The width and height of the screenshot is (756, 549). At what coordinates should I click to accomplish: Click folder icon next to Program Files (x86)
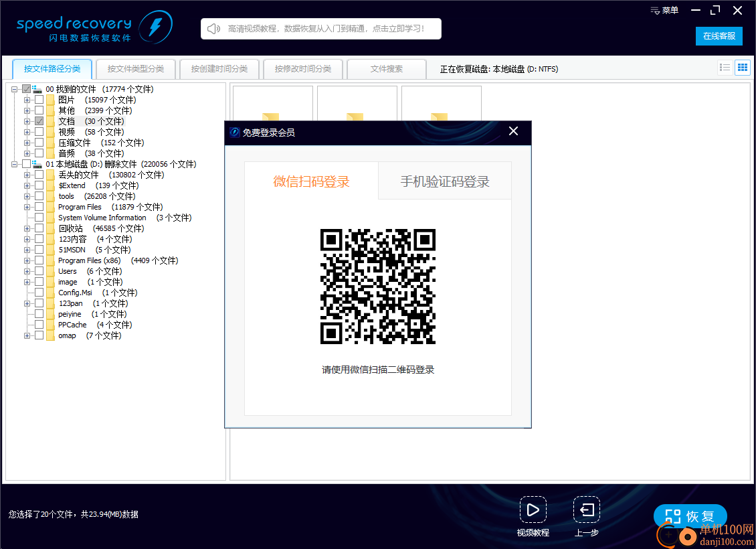51,260
